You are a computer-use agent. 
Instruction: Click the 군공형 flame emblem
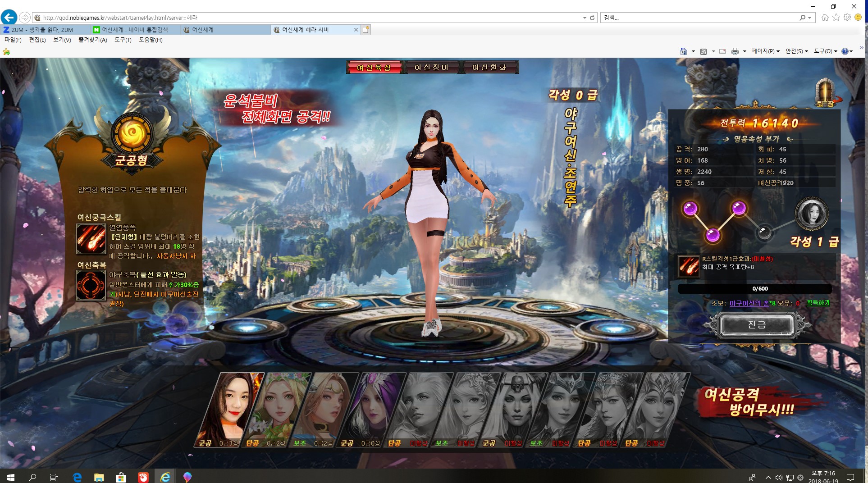tap(132, 133)
